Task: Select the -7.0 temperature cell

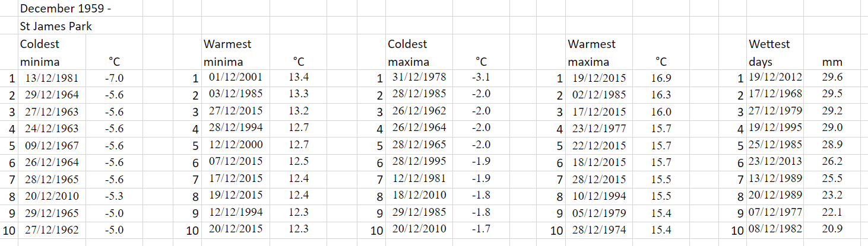Action: pyautogui.click(x=114, y=78)
